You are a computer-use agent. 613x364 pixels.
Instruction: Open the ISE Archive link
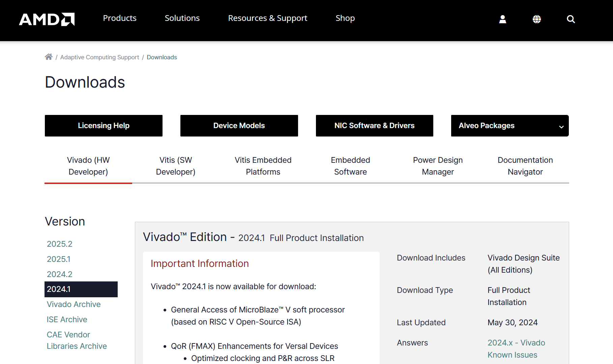(67, 320)
